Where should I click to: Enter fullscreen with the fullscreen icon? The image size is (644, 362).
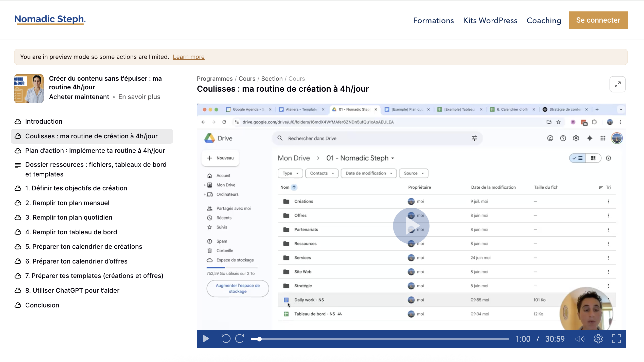(616, 339)
